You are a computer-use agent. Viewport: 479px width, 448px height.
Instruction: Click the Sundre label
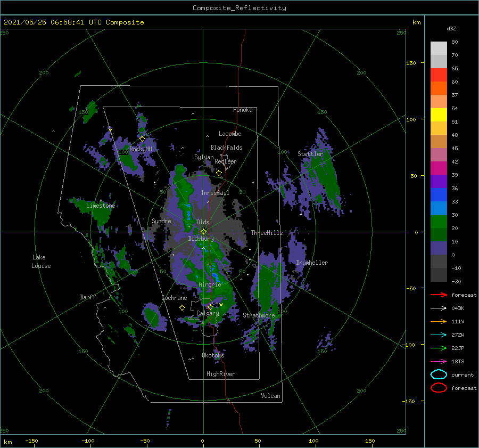(161, 221)
